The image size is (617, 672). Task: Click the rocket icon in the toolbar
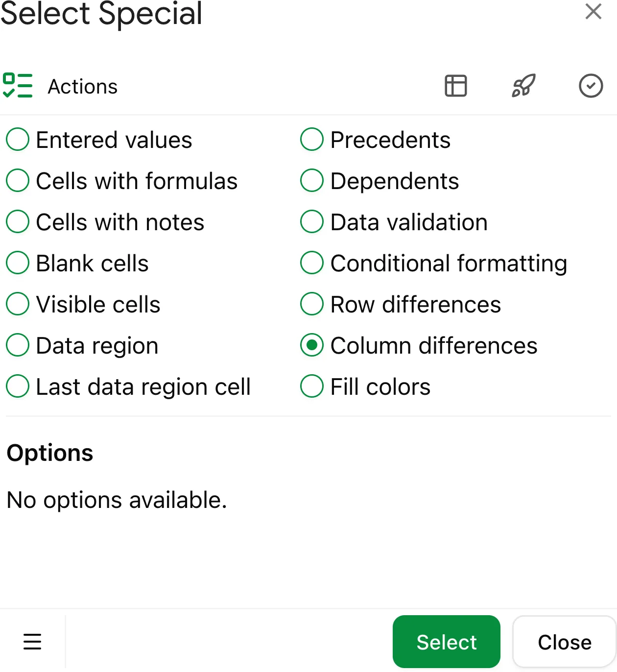click(524, 86)
